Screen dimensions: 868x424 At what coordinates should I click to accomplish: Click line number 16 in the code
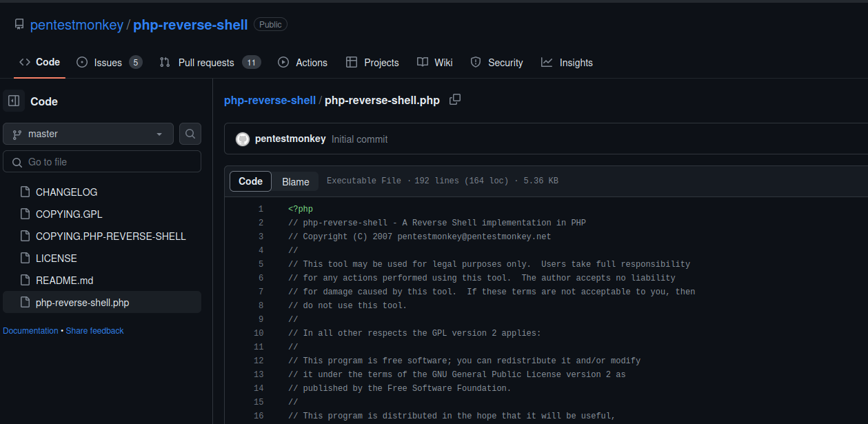[x=259, y=416]
